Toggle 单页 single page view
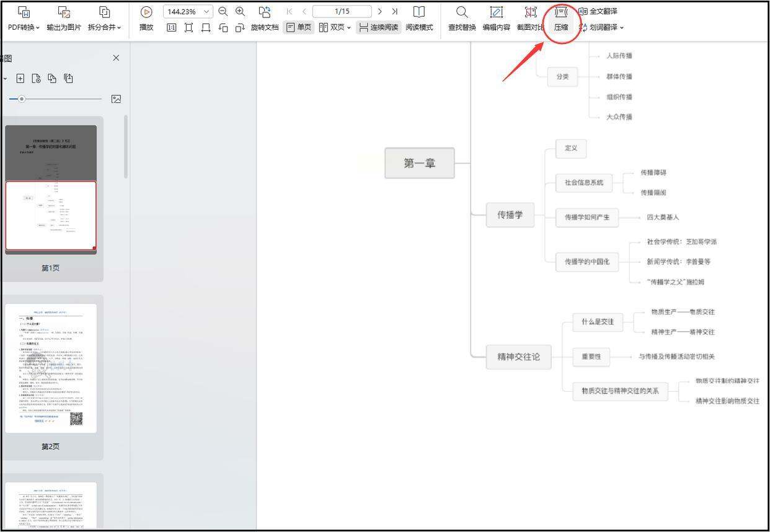770x532 pixels. click(299, 28)
